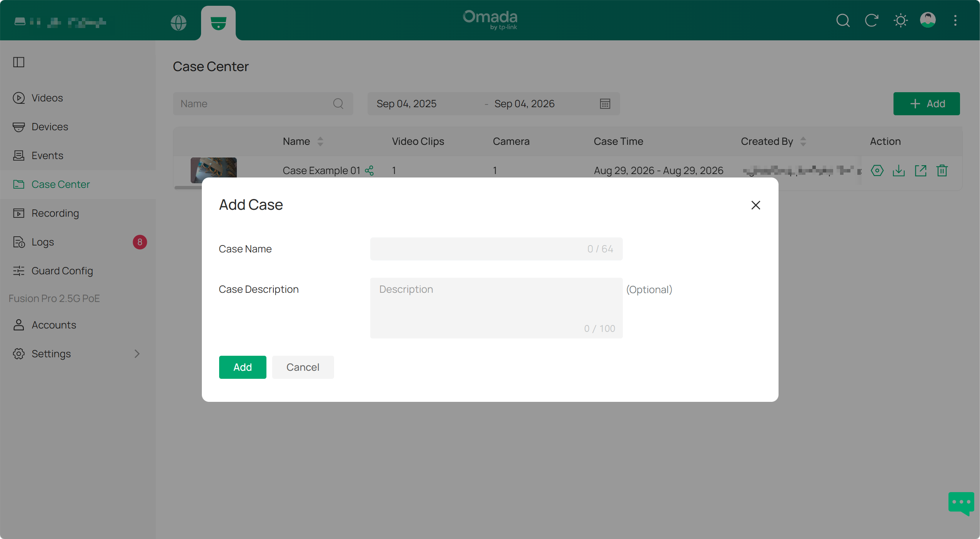Open Recording in sidebar
Image resolution: width=980 pixels, height=539 pixels.
point(78,213)
